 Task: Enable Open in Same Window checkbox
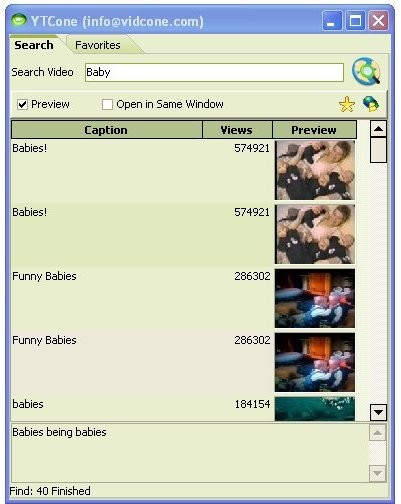pyautogui.click(x=107, y=104)
